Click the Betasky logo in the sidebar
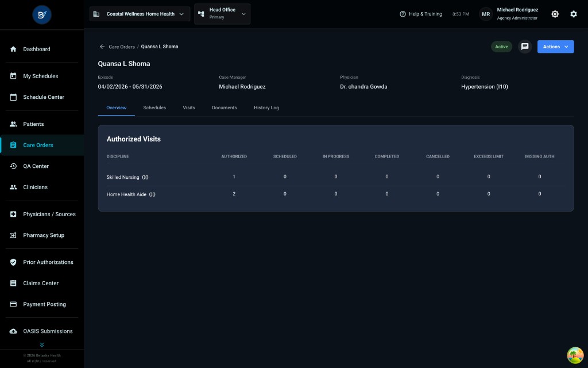The image size is (588, 368). click(41, 14)
